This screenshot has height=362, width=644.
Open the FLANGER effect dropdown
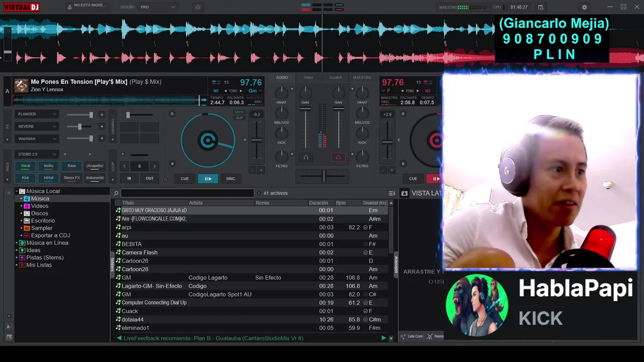pos(37,114)
